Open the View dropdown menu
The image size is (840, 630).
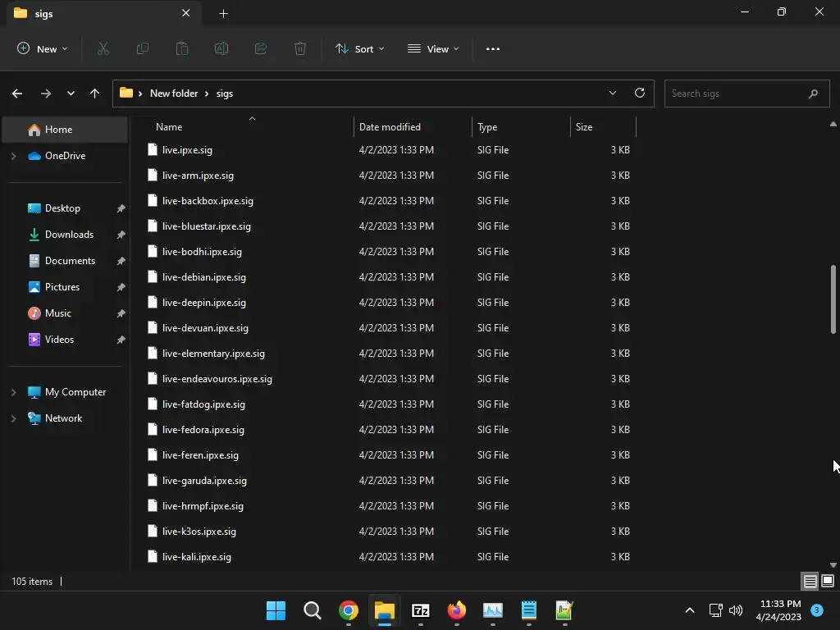[433, 48]
